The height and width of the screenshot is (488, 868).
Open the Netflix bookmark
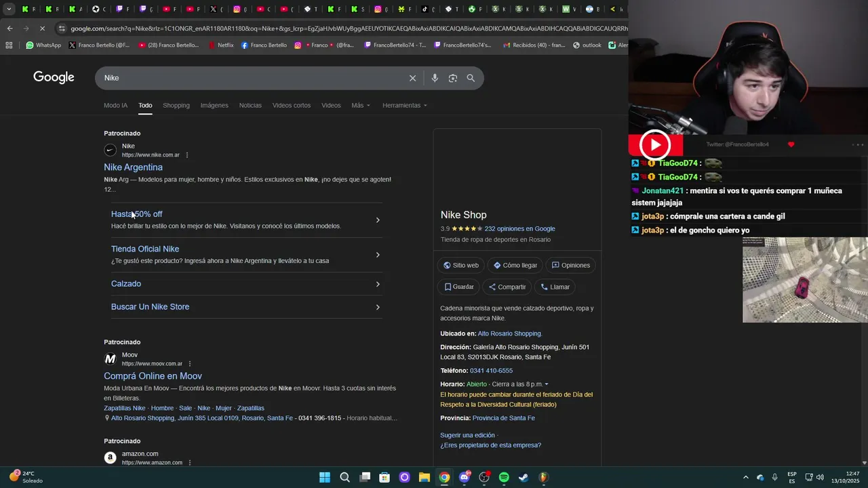coord(221,45)
